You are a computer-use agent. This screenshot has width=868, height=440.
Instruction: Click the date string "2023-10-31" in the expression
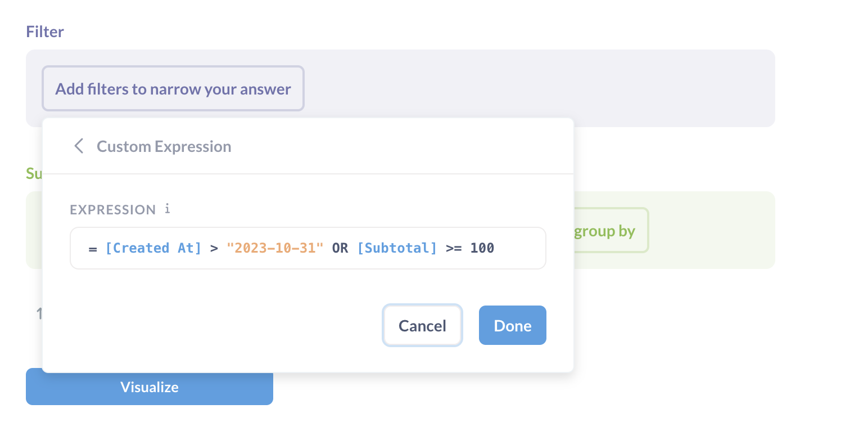click(274, 248)
